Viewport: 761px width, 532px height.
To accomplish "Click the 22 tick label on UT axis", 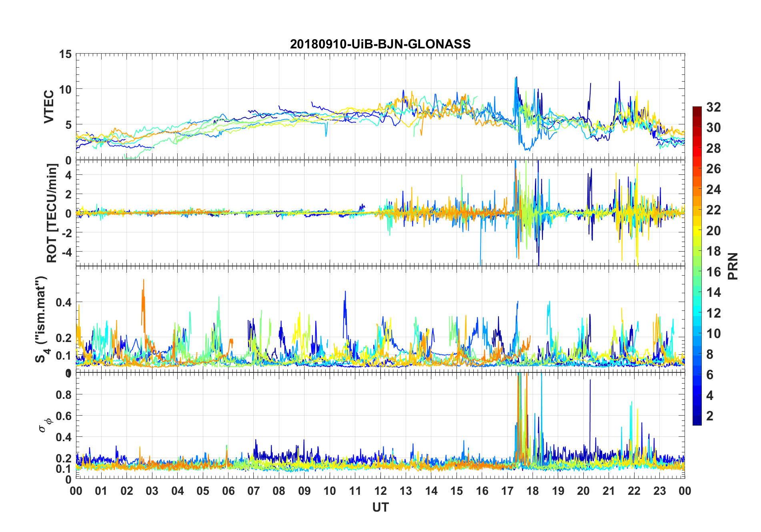I will click(634, 491).
